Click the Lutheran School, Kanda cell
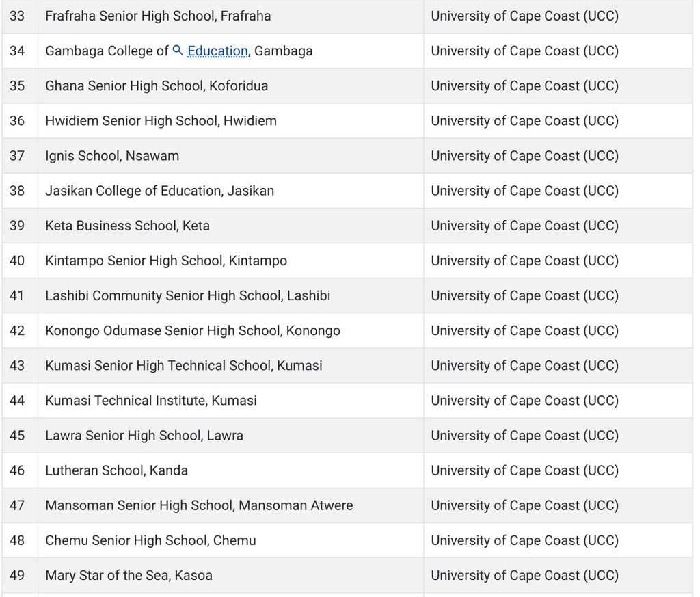The width and height of the screenshot is (700, 597). tap(116, 470)
